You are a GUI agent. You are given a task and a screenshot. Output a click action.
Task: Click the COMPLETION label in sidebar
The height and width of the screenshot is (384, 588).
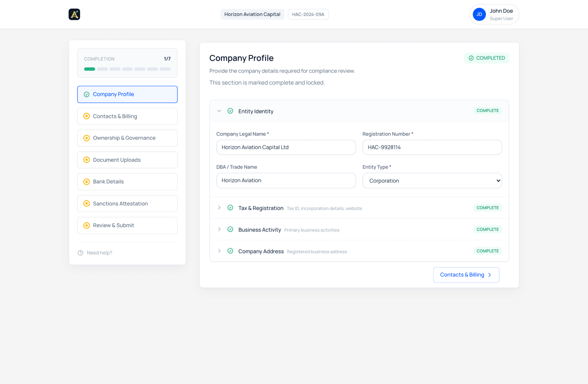[x=99, y=59]
